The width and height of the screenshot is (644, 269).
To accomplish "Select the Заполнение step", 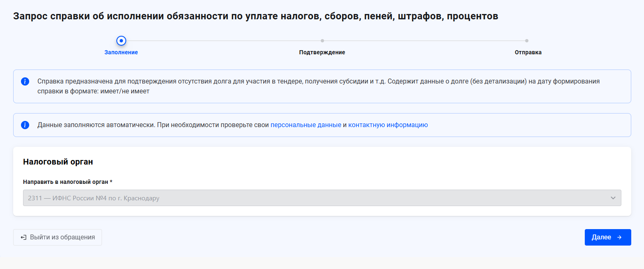I will [121, 53].
